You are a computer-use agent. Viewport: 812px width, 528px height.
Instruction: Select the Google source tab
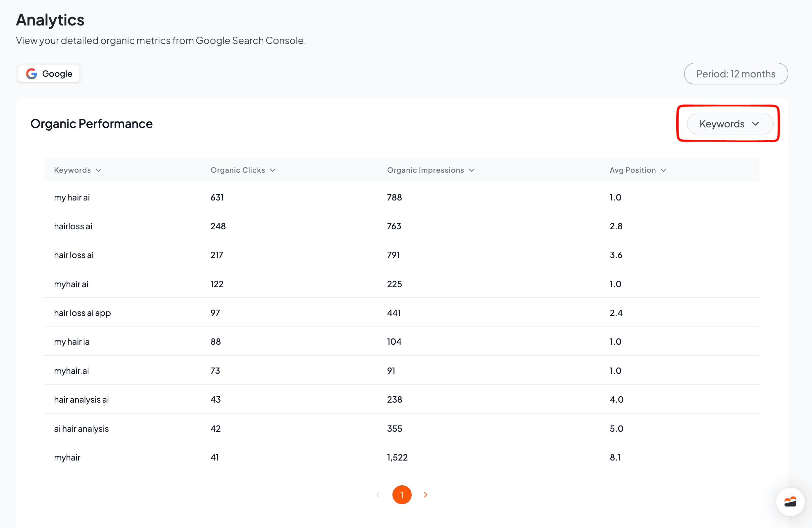[49, 74]
